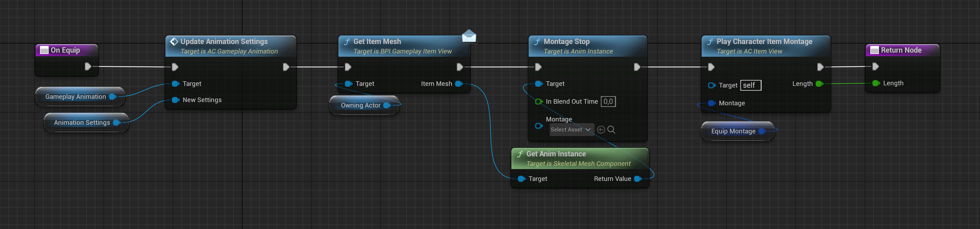Image resolution: width=980 pixels, height=229 pixels.
Task: Click Length input pin on Return Node
Action: coord(876,83)
